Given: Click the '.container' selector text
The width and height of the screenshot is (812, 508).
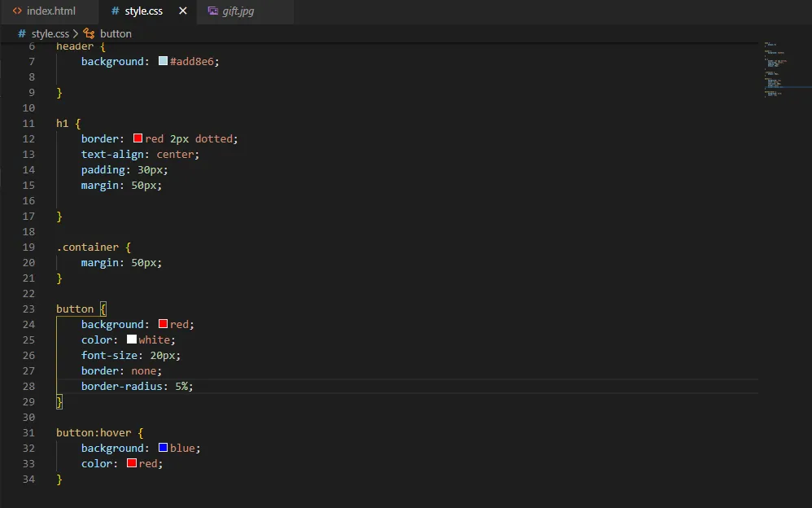Looking at the screenshot, I should coord(88,247).
